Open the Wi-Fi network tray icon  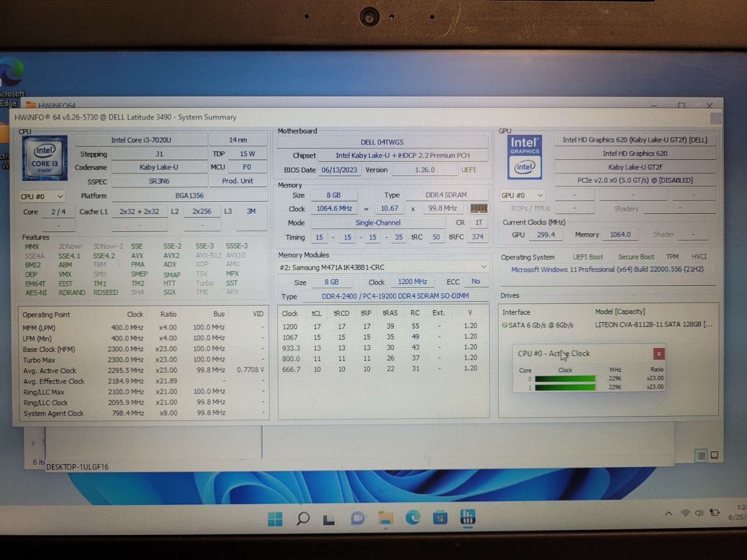[x=685, y=513]
